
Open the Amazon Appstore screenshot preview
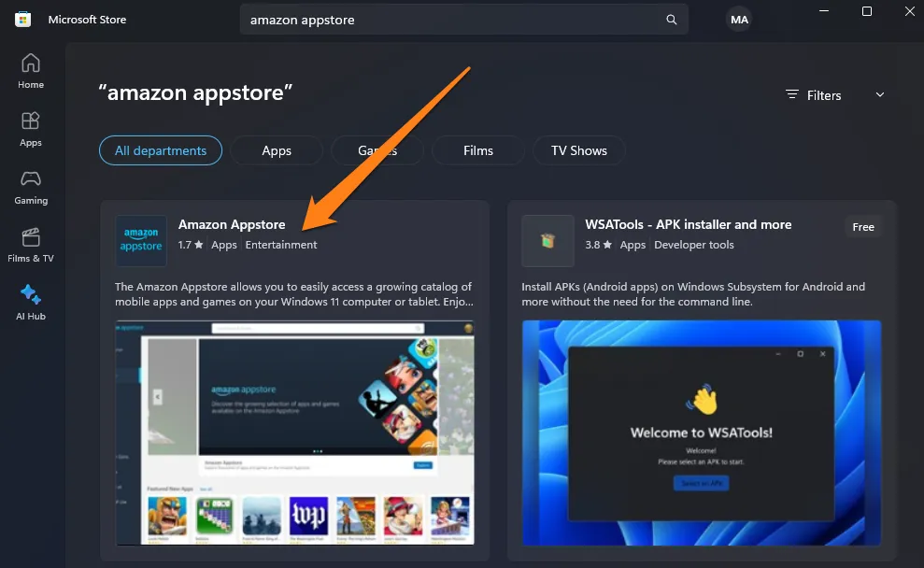[x=294, y=433]
